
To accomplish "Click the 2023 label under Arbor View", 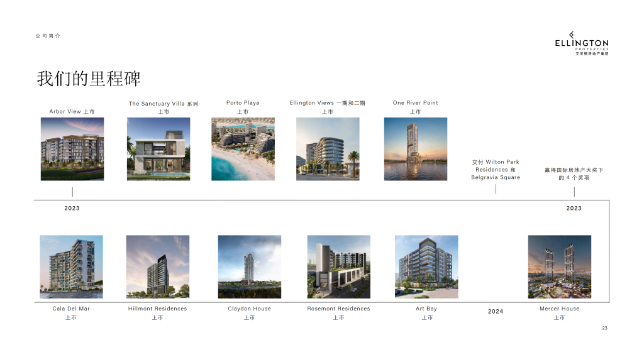I will point(72,208).
